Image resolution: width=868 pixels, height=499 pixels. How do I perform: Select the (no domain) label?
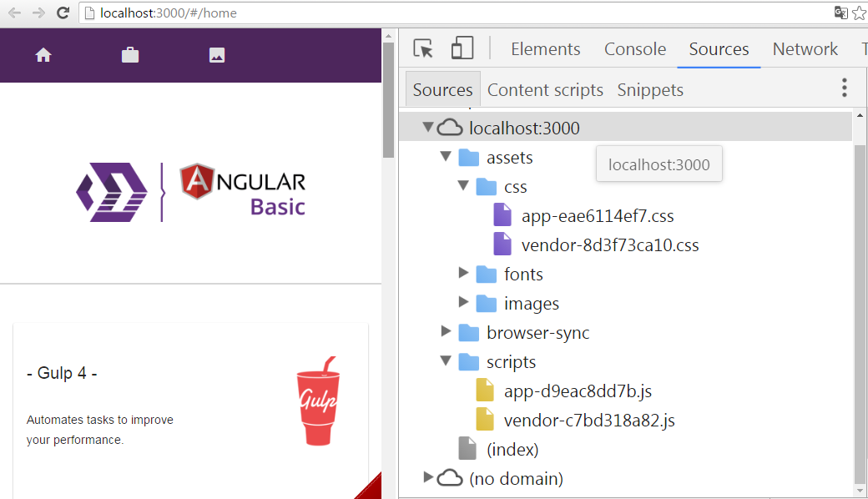(x=516, y=479)
